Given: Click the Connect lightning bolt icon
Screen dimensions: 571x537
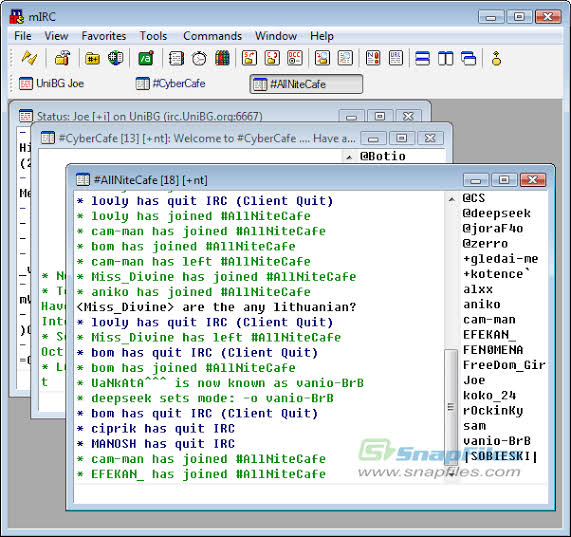Looking at the screenshot, I should tap(29, 58).
